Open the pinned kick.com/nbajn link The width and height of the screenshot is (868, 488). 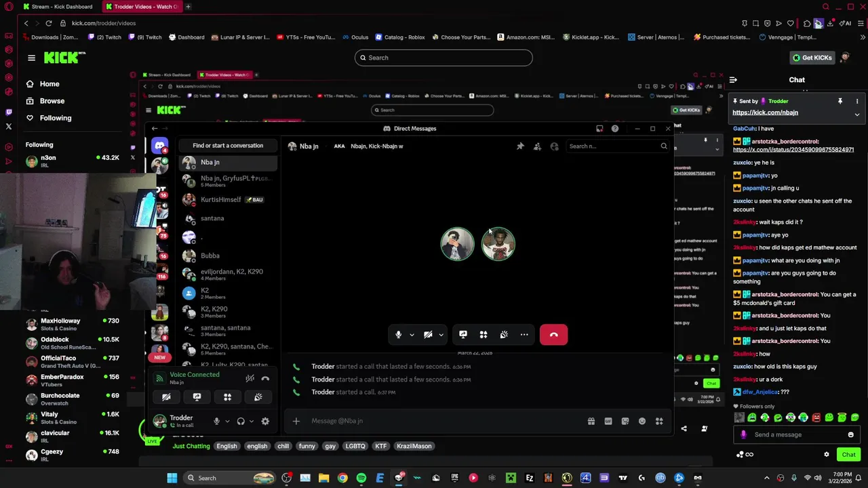[765, 113]
